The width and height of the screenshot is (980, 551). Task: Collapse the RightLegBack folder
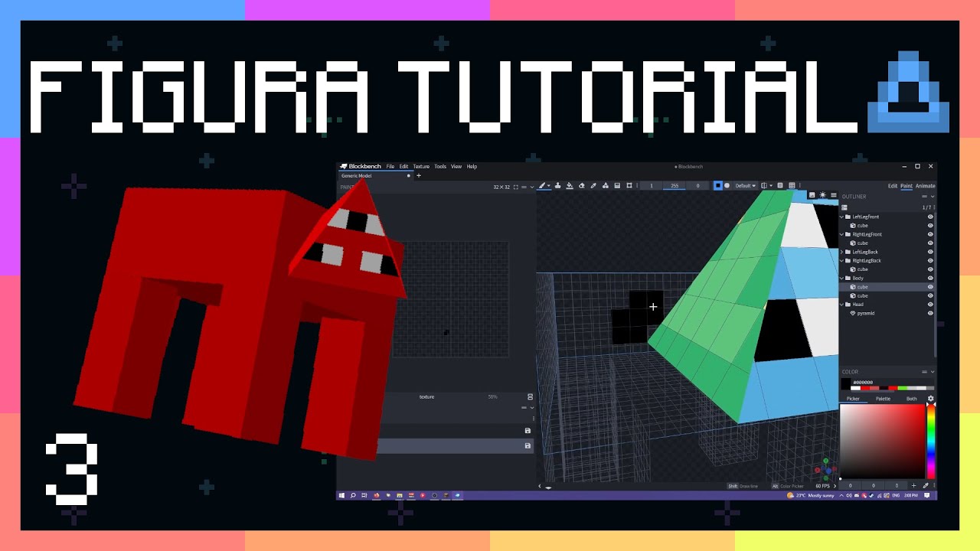pos(842,260)
